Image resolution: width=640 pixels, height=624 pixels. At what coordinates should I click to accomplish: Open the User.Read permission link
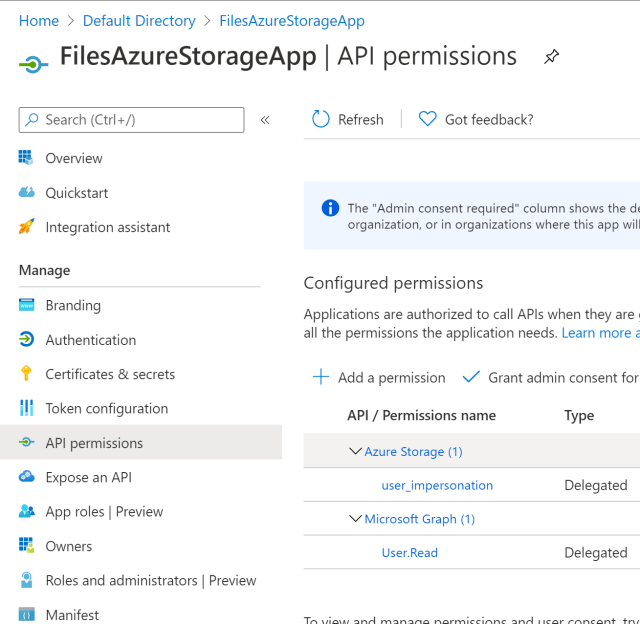[410, 552]
